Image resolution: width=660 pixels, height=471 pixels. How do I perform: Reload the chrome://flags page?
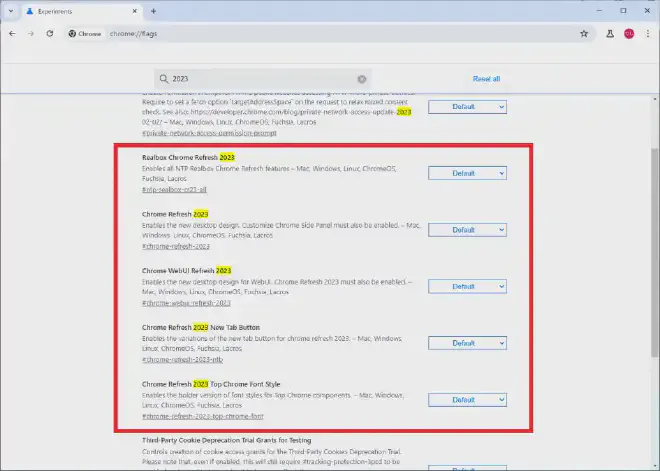(50, 34)
